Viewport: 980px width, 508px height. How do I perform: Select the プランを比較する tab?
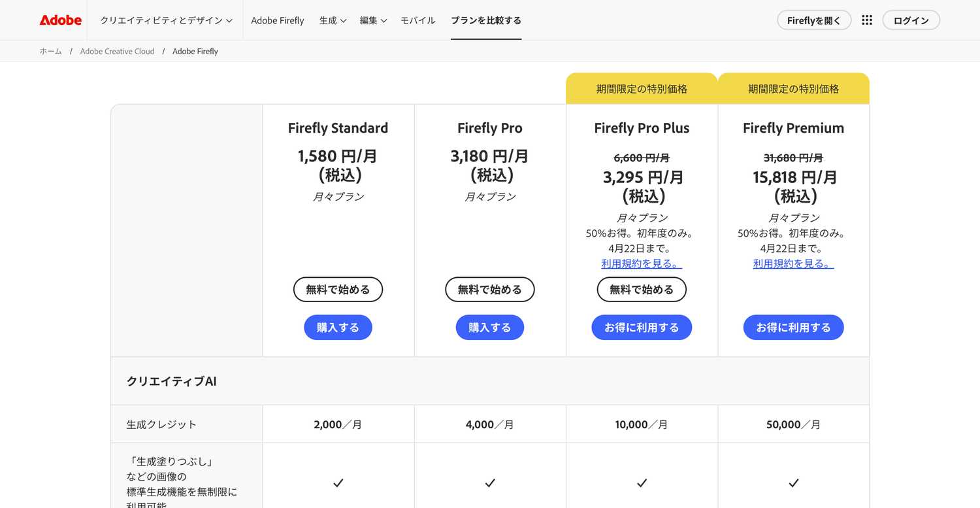pos(485,20)
